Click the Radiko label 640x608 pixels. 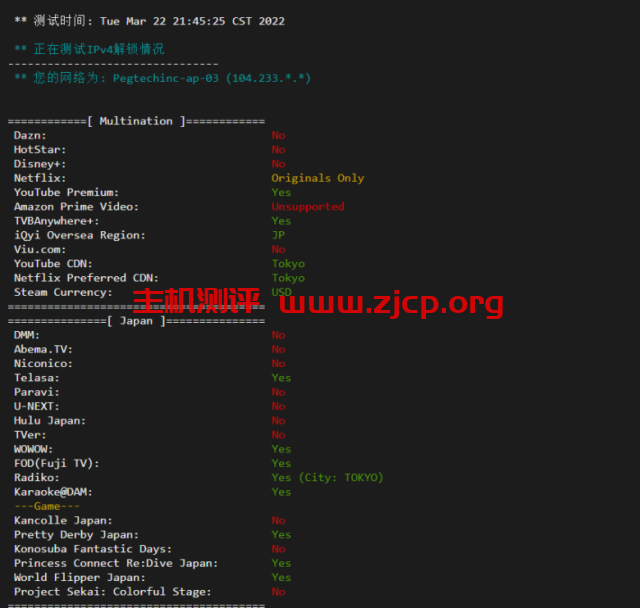tap(37, 478)
